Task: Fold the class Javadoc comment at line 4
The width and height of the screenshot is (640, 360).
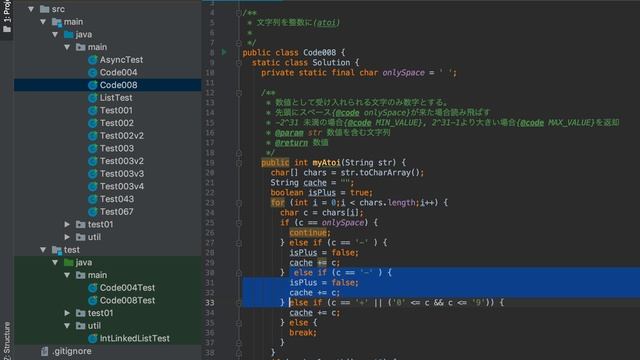Action: [239, 13]
